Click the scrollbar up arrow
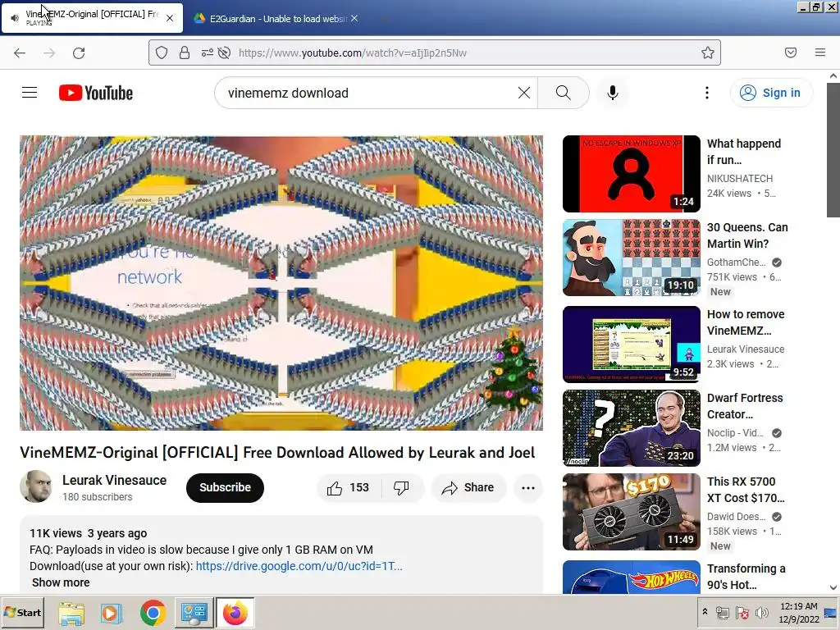 tap(833, 76)
